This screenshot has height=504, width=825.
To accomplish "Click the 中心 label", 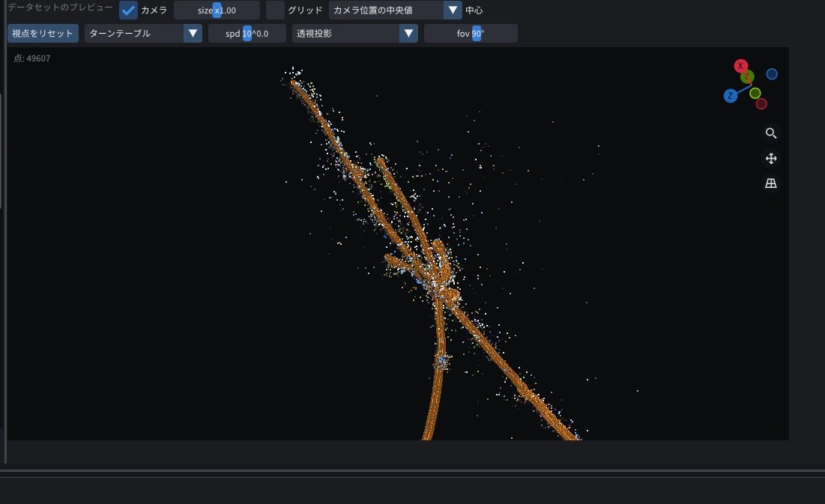I will click(x=474, y=10).
